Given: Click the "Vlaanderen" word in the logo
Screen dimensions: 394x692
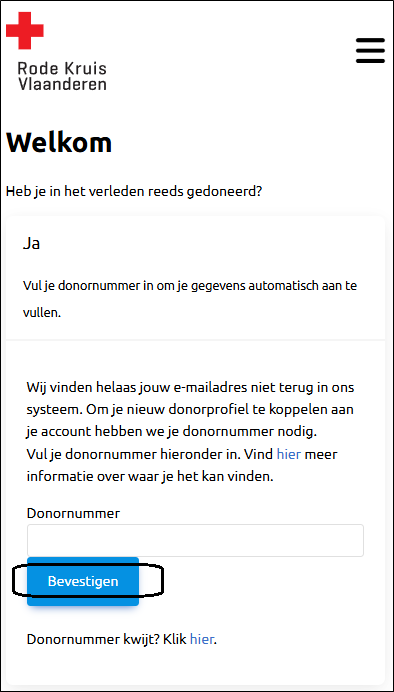Looking at the screenshot, I should click(62, 84).
